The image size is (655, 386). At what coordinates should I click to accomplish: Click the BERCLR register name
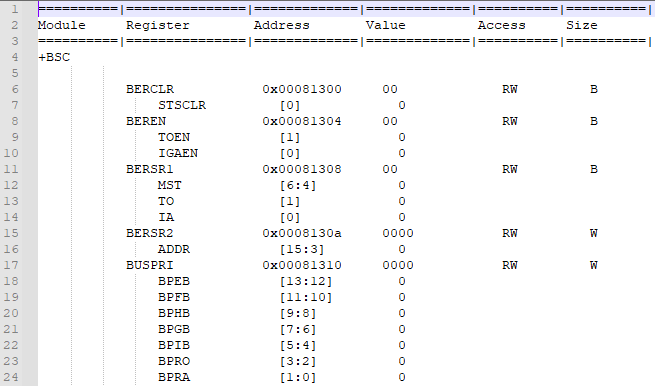point(150,89)
